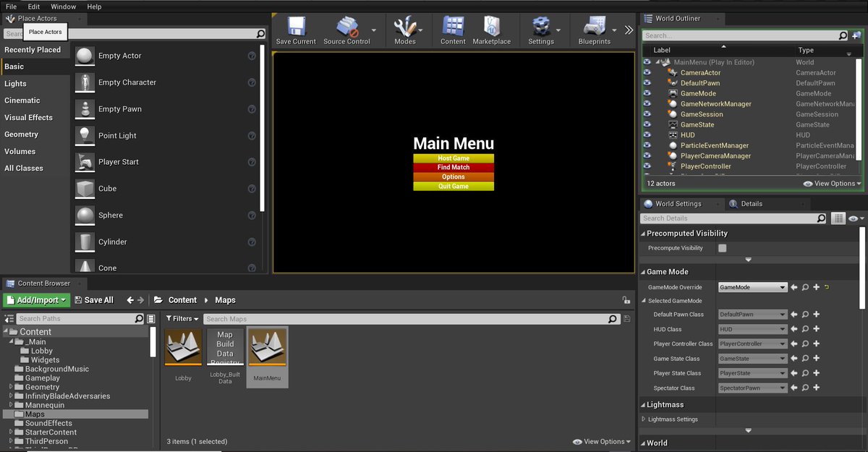Toggle visibility of GameNetworkManager
Image resolution: width=868 pixels, height=452 pixels.
click(x=647, y=104)
